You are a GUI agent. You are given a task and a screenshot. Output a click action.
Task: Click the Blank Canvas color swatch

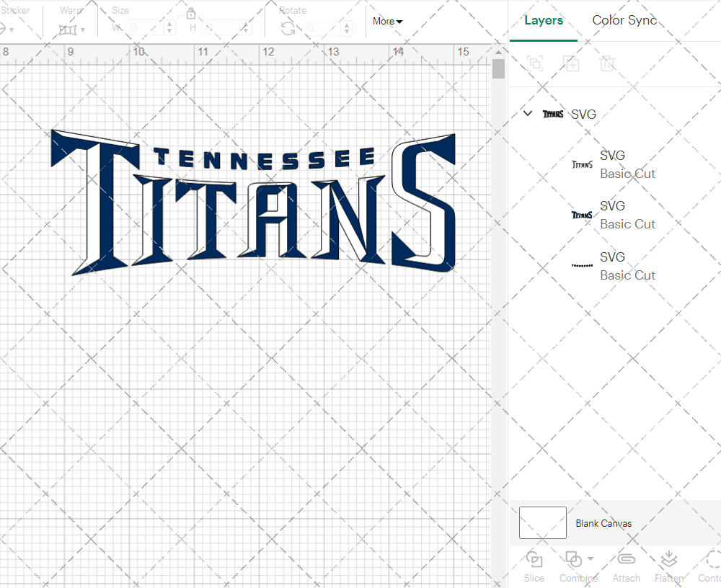coord(542,523)
